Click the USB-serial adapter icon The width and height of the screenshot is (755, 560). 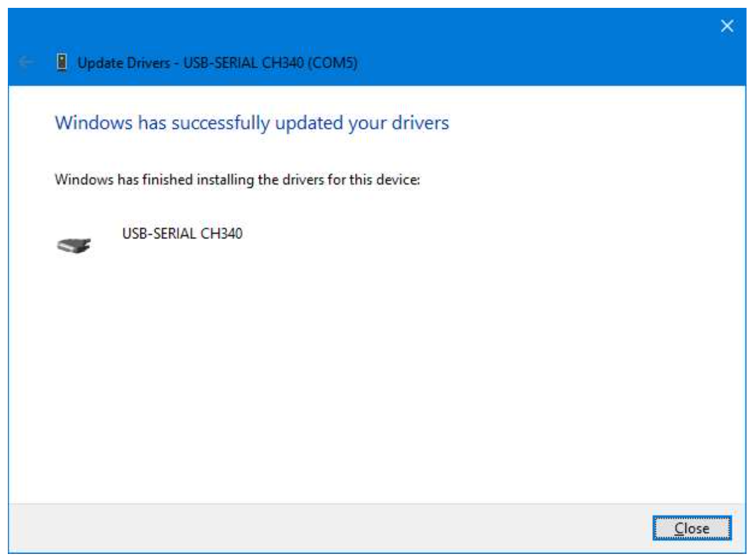(x=73, y=245)
